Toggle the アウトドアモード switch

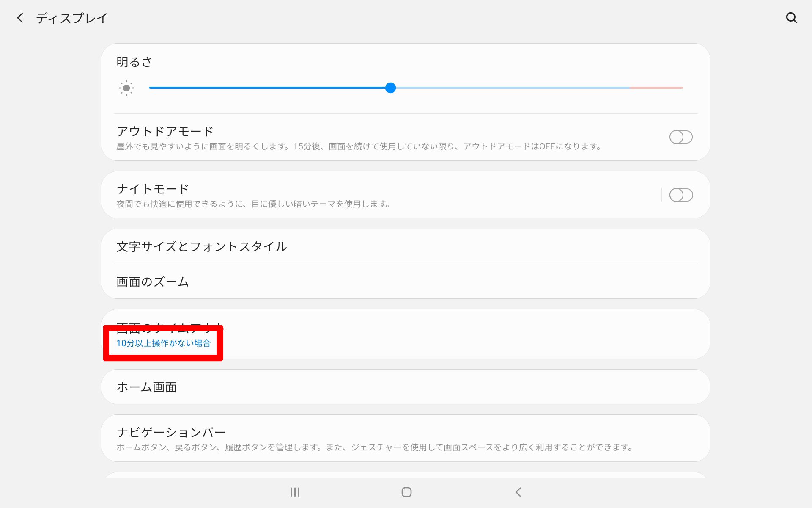681,137
